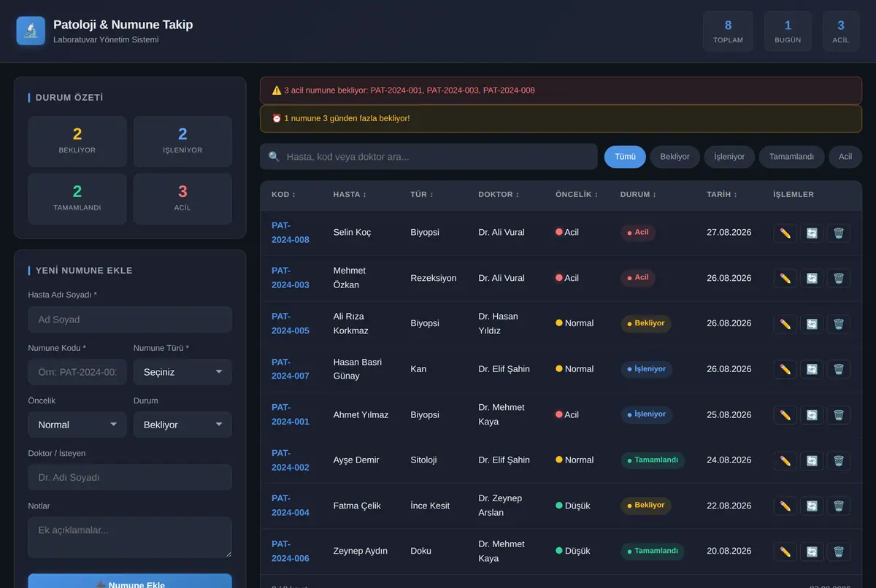This screenshot has width=876, height=588.
Task: Switch to the Tamamlandı filter
Action: [791, 157]
